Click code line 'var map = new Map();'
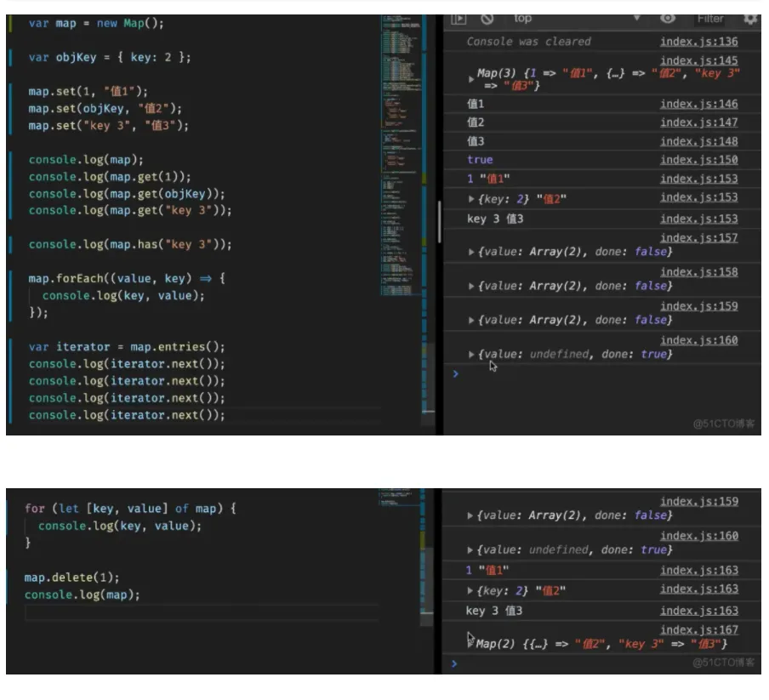This screenshot has width=769, height=700. tap(96, 24)
